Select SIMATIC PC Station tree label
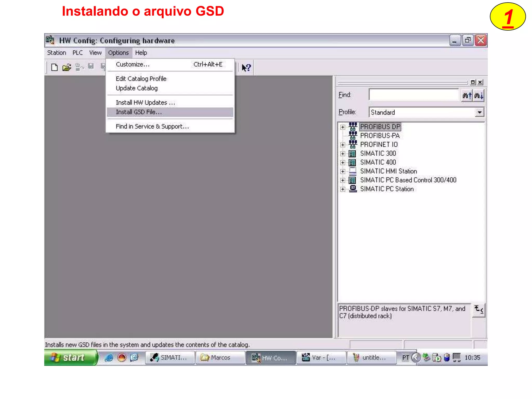The width and height of the screenshot is (532, 399). [x=387, y=189]
